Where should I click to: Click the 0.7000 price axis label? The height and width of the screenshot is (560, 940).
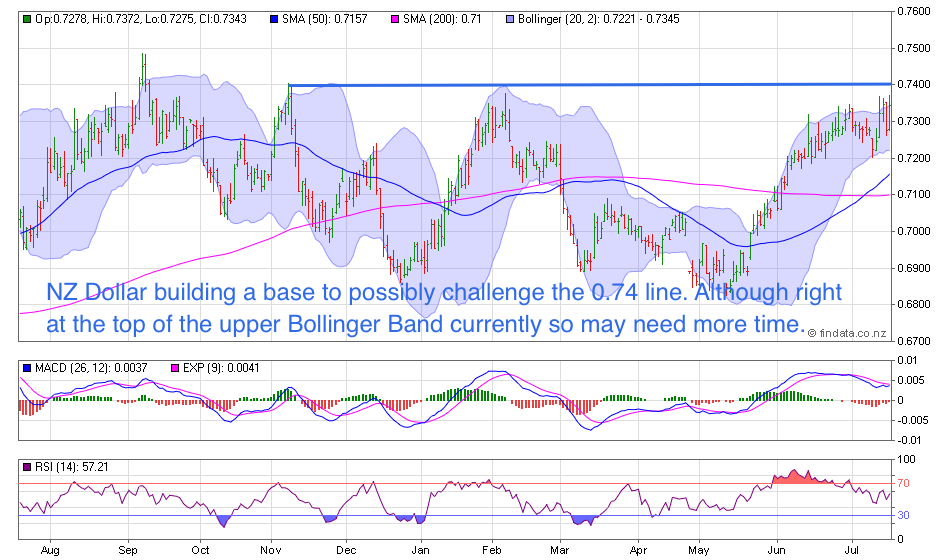point(914,231)
